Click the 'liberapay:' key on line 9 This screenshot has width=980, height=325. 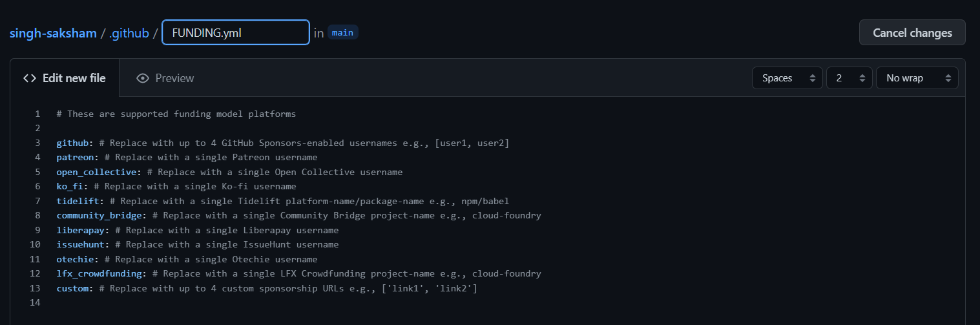click(83, 230)
